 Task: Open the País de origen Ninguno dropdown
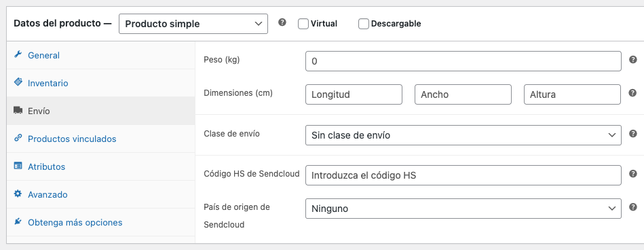point(463,209)
